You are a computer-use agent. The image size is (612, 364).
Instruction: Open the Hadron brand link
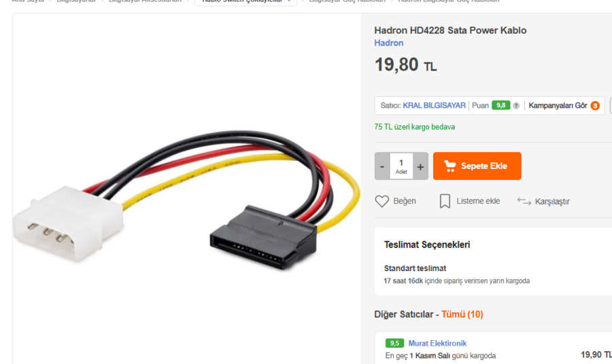tap(389, 43)
